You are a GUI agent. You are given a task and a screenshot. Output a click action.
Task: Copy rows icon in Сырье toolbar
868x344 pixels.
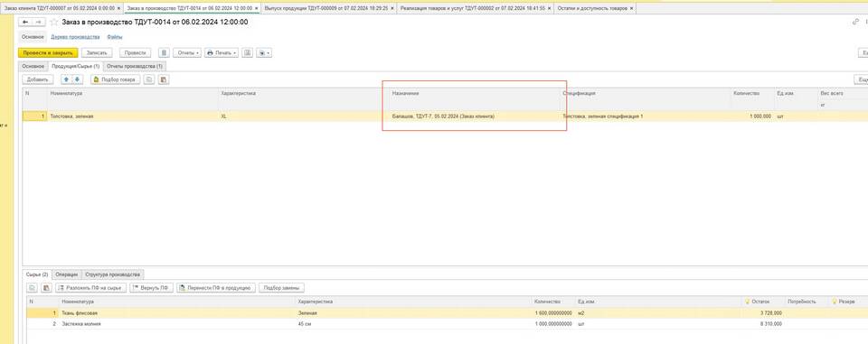click(x=33, y=288)
